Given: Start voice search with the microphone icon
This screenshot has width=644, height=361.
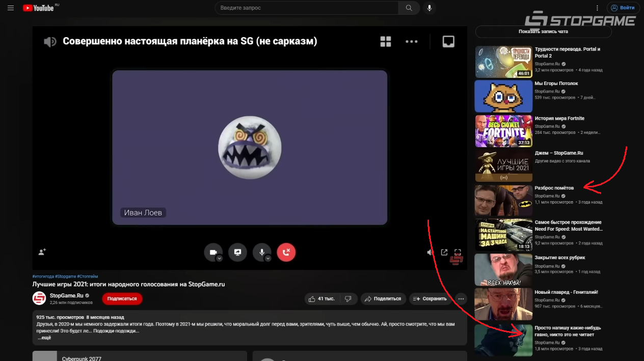Looking at the screenshot, I should click(x=430, y=8).
